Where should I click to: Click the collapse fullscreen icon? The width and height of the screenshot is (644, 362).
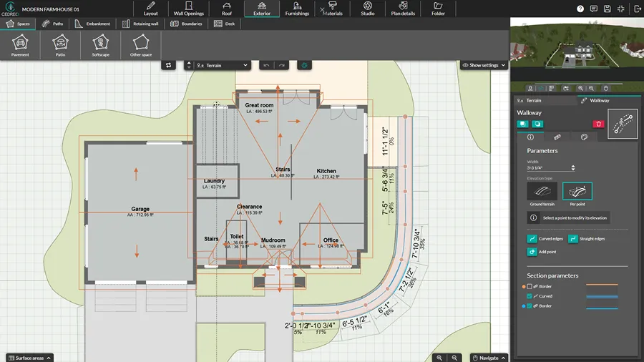tap(621, 9)
